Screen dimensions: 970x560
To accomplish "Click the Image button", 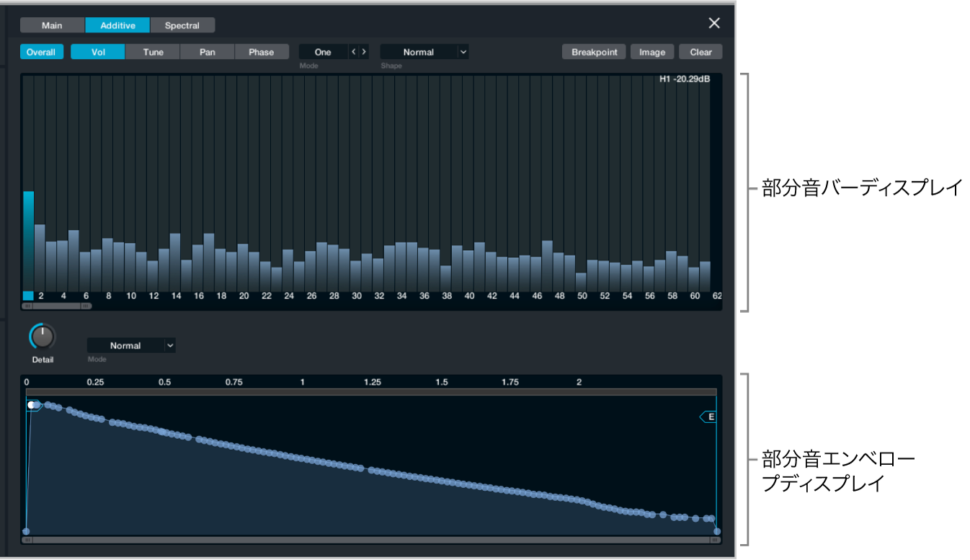I will coord(652,52).
